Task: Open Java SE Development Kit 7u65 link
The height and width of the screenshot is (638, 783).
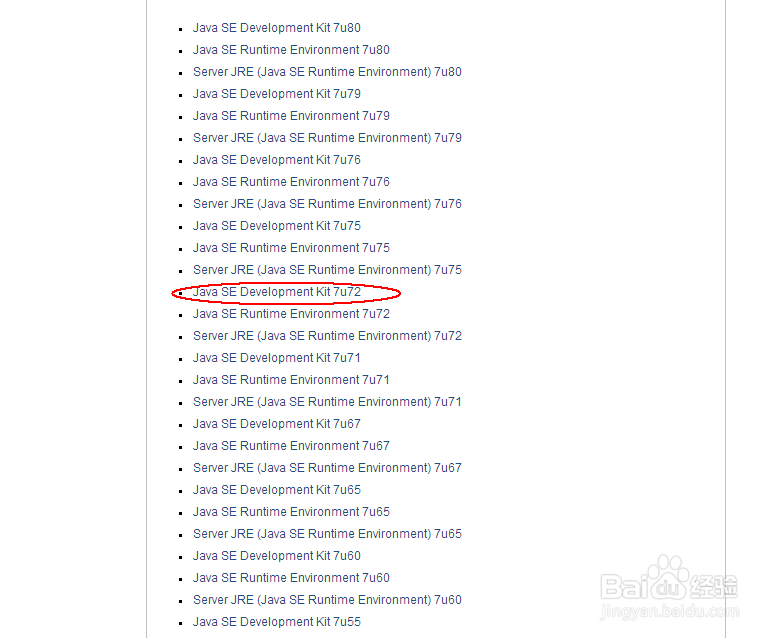Action: click(277, 490)
